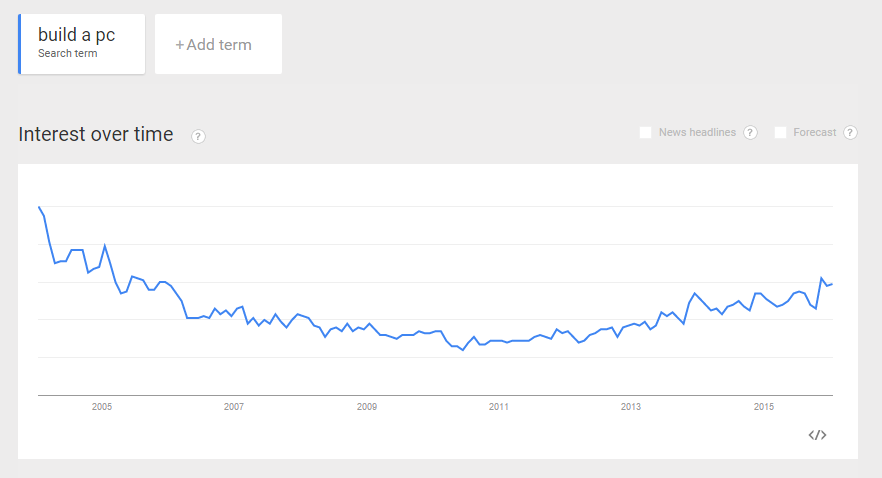Click the 2007 label on the time axis

pyautogui.click(x=234, y=407)
